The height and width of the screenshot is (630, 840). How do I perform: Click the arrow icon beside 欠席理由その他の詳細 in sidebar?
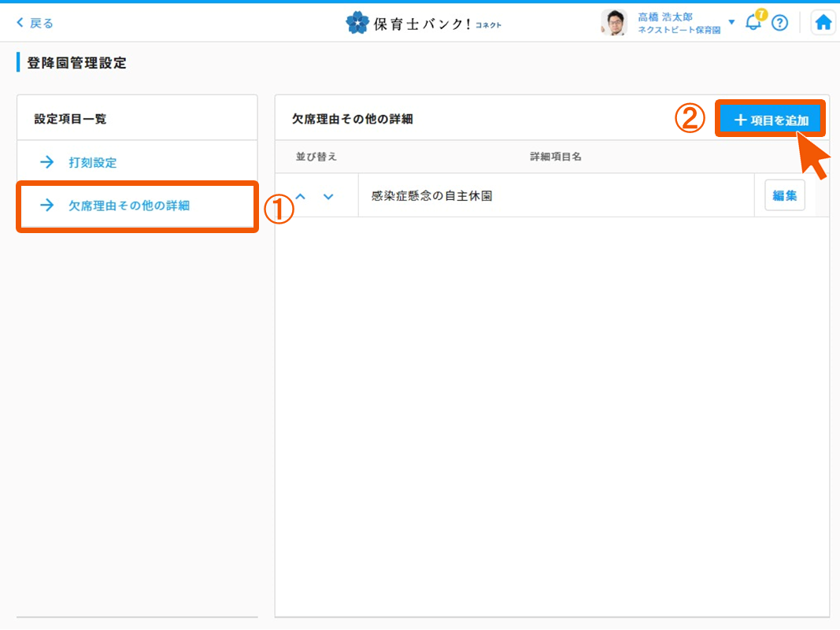point(47,206)
